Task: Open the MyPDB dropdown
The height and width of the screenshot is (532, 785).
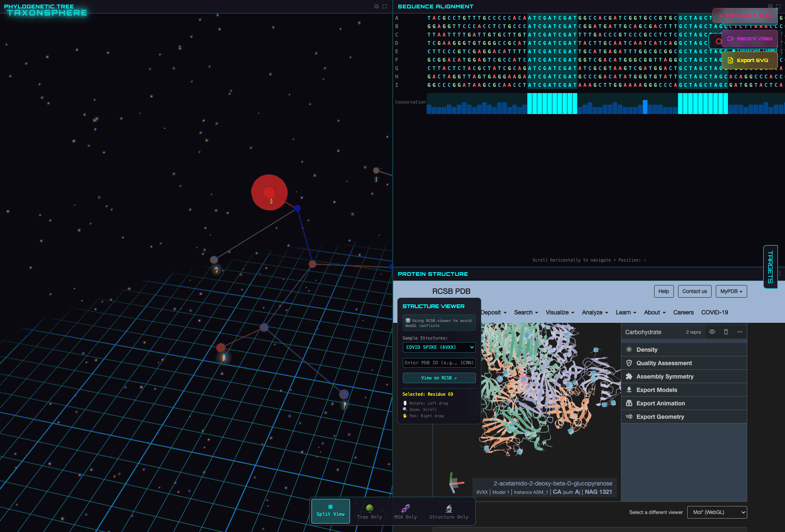Action: click(731, 291)
